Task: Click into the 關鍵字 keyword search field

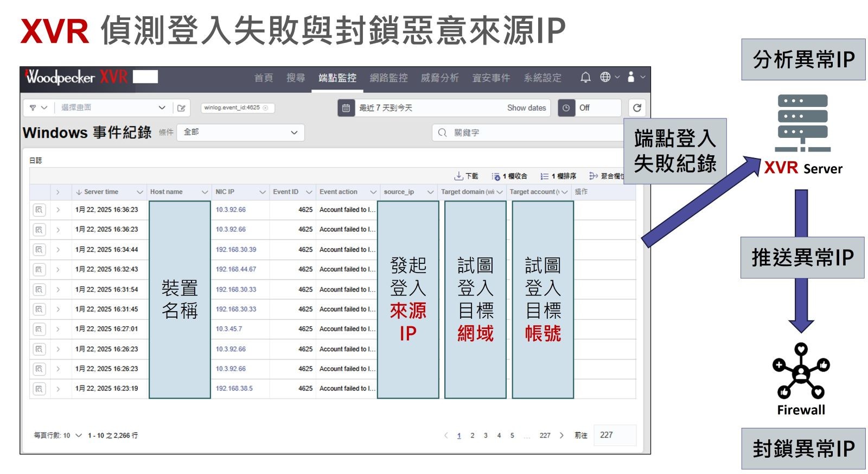Action: pyautogui.click(x=529, y=132)
